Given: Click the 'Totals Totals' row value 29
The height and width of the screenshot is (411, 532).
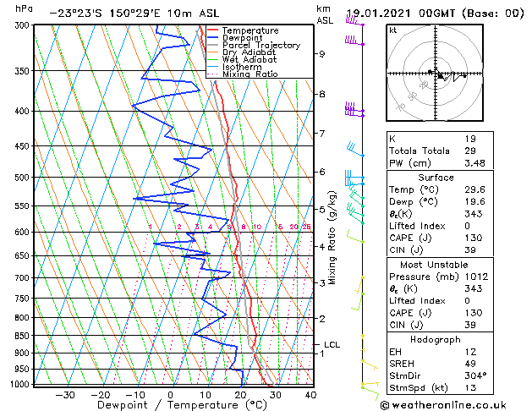Looking at the screenshot, I should 470,151.
